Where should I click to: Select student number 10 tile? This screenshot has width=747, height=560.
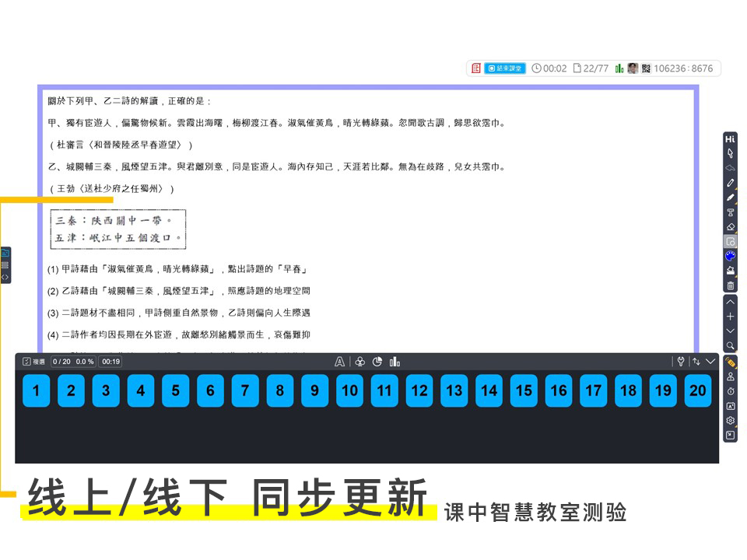pos(349,390)
